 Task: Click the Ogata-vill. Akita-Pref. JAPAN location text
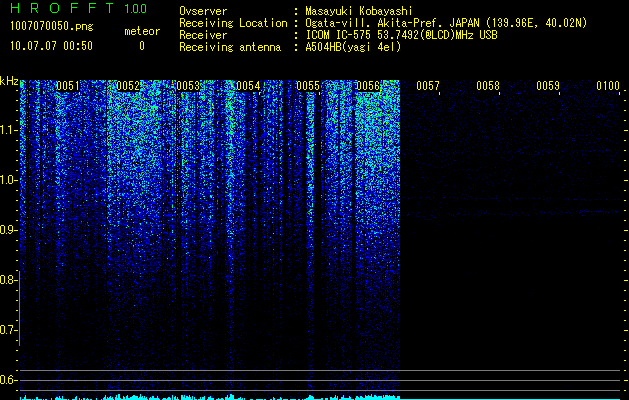tap(446, 23)
